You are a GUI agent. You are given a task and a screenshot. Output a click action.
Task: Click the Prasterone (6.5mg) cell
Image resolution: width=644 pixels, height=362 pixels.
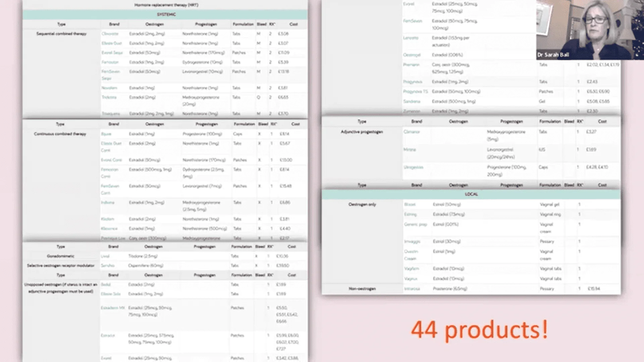click(450, 289)
